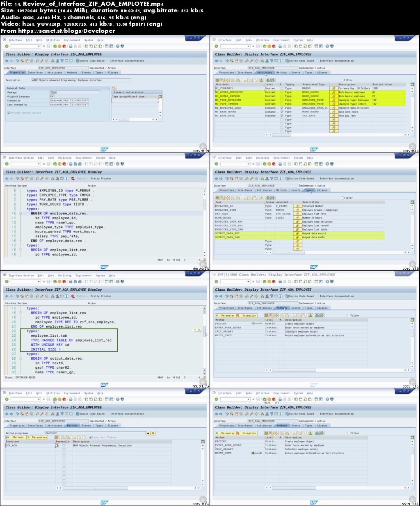Switch to the Events tab in the Method exceptions frame
The image size is (420, 506).
(x=86, y=425)
